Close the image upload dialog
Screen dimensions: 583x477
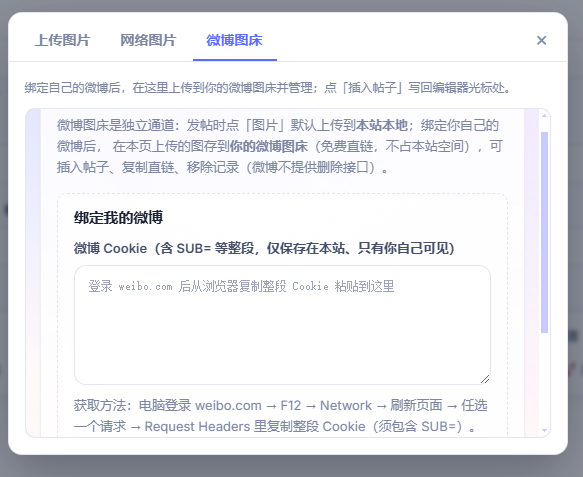tap(541, 40)
